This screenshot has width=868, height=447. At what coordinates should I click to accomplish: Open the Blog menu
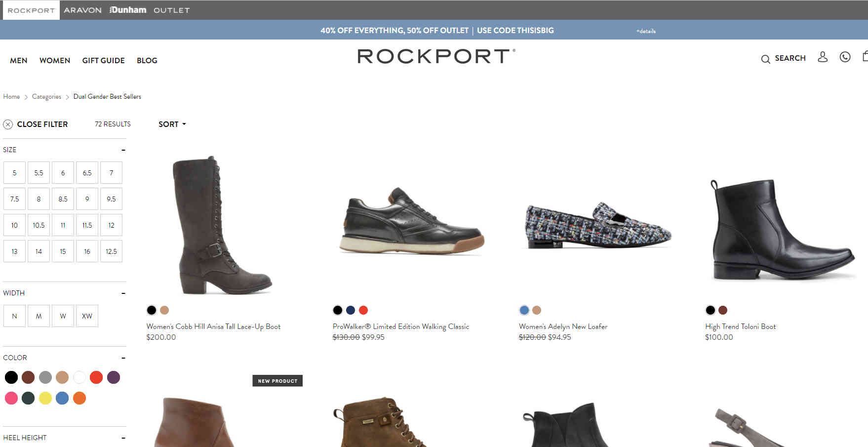[x=147, y=61]
